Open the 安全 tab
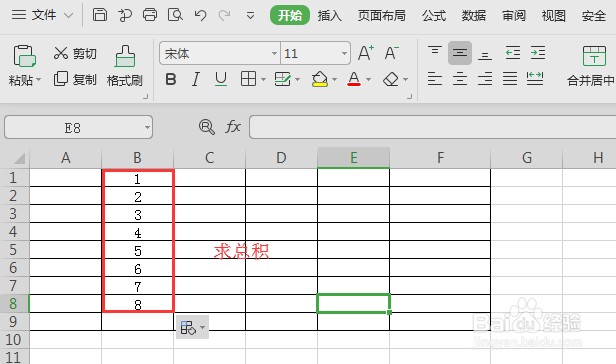The height and width of the screenshot is (364, 616). (594, 15)
